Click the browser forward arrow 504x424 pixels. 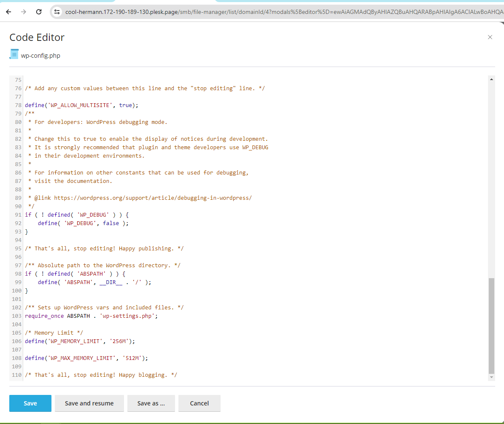[24, 12]
